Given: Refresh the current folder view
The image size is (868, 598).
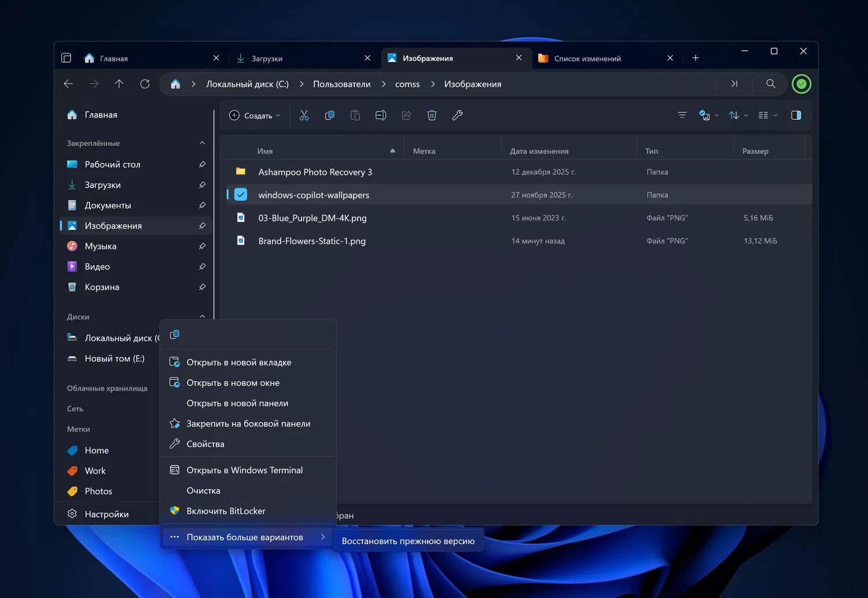Looking at the screenshot, I should pos(145,84).
